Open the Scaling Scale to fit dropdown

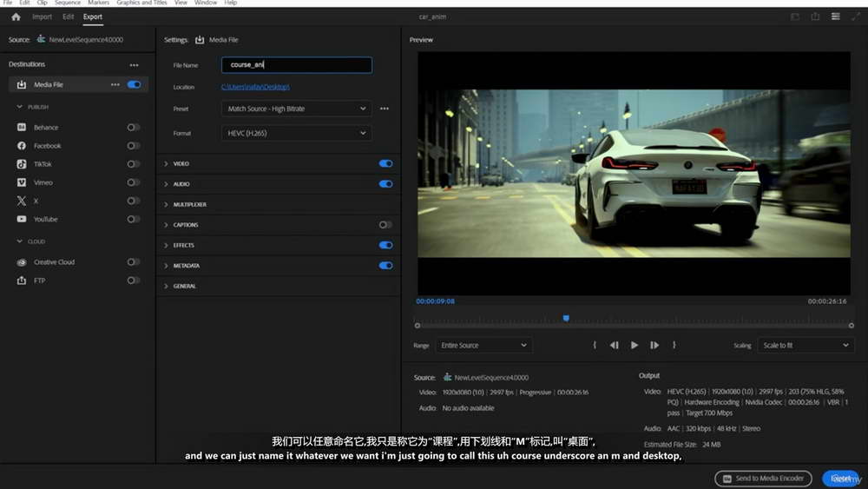coord(806,345)
